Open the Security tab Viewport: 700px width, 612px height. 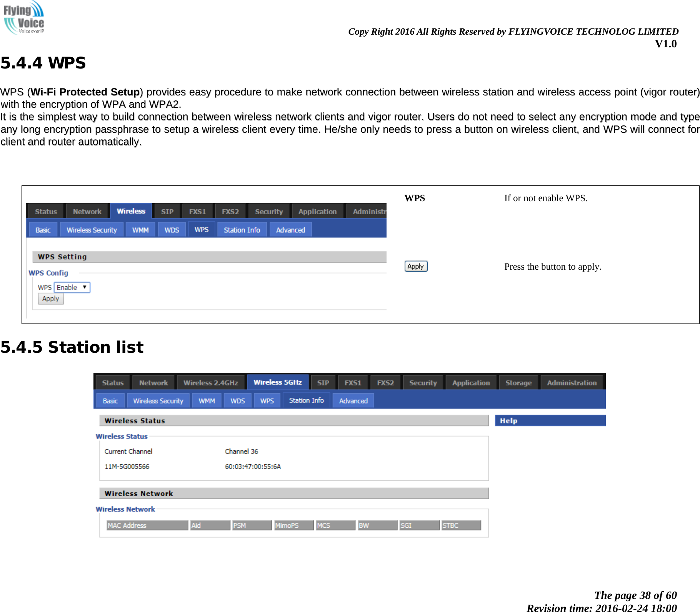click(x=423, y=382)
